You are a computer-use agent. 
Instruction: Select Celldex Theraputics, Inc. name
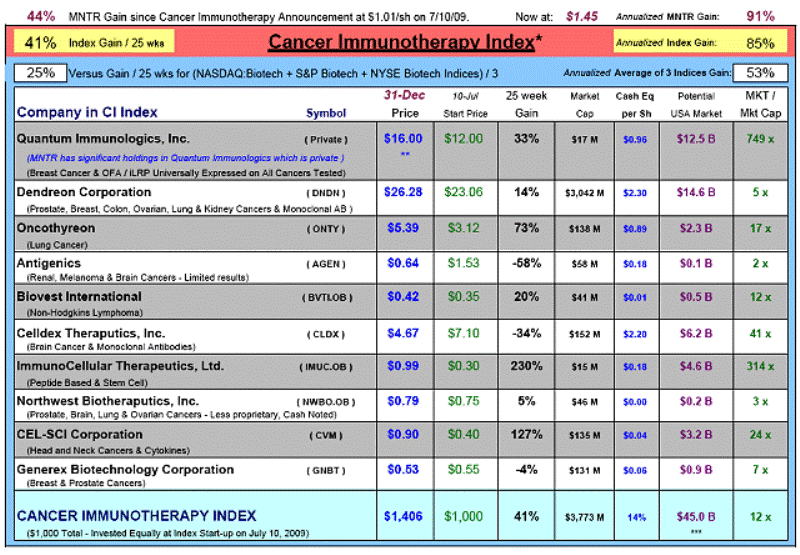[91, 333]
